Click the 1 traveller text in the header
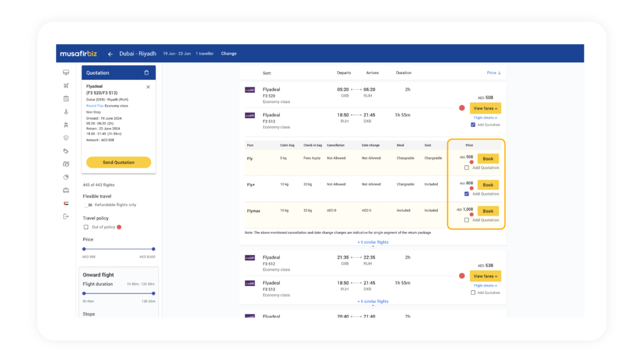The image size is (644, 362). (x=204, y=54)
